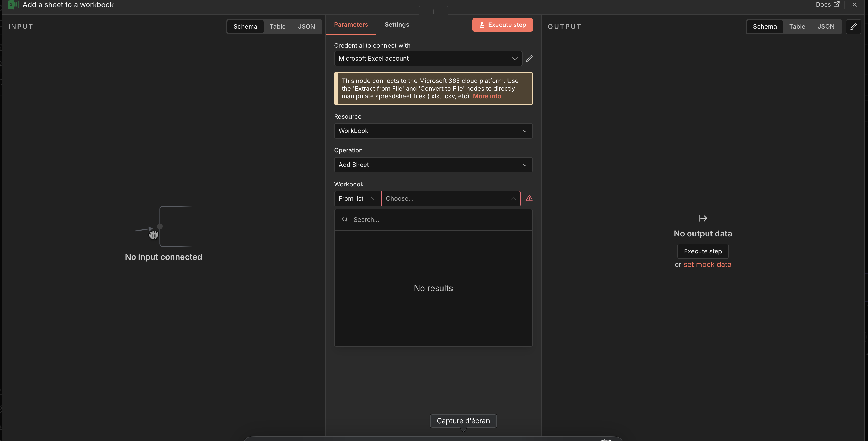868x441 pixels.
Task: Switch input view to JSON
Action: 306,27
